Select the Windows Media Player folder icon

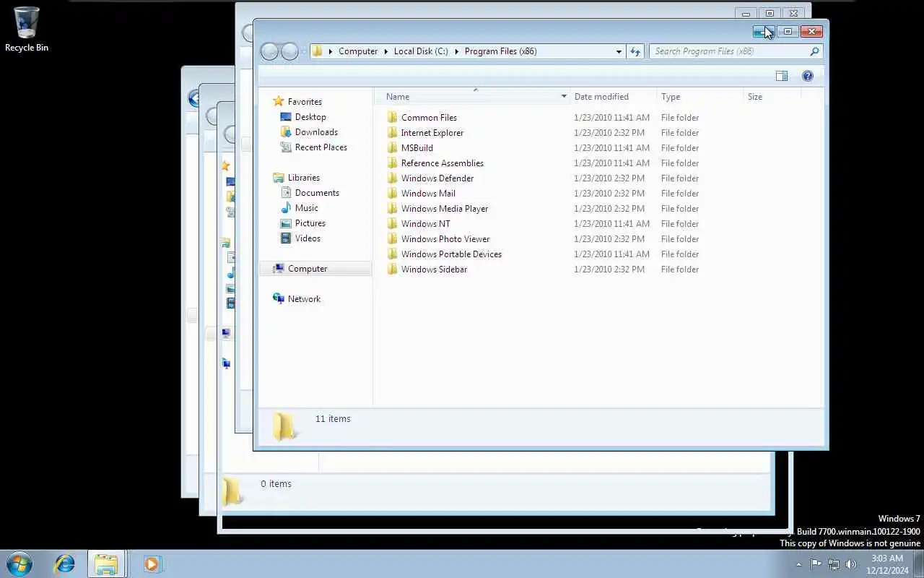coord(392,208)
